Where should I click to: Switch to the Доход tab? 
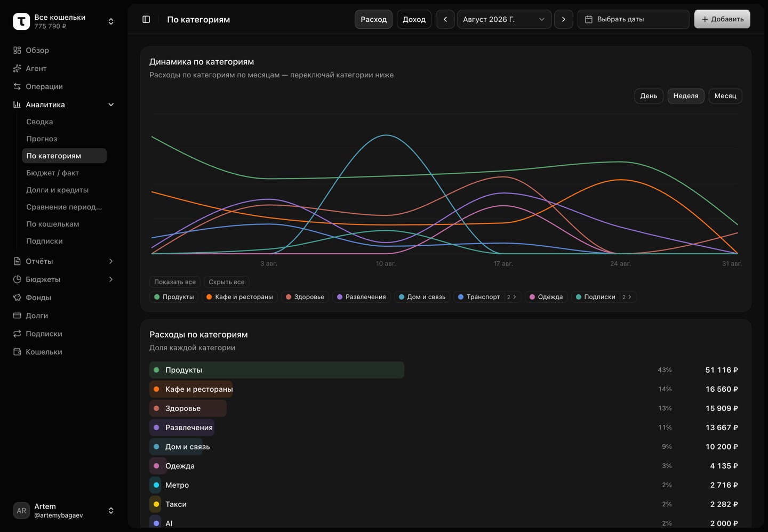414,19
